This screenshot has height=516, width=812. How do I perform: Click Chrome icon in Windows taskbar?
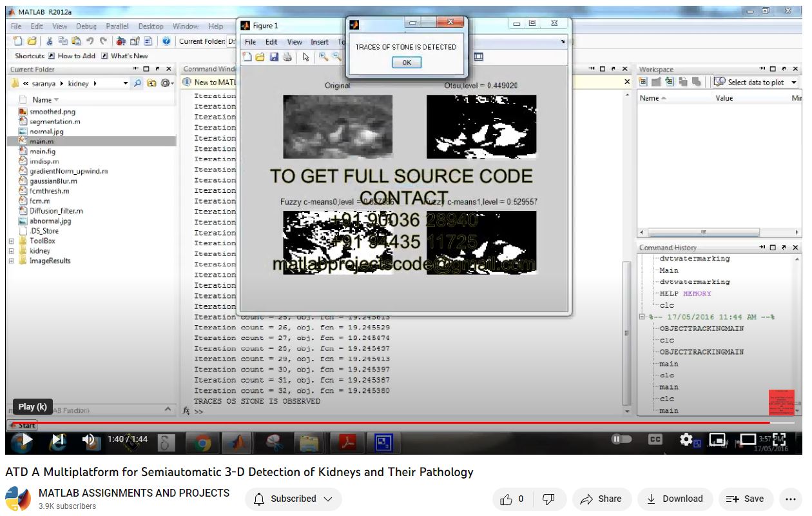(x=202, y=442)
